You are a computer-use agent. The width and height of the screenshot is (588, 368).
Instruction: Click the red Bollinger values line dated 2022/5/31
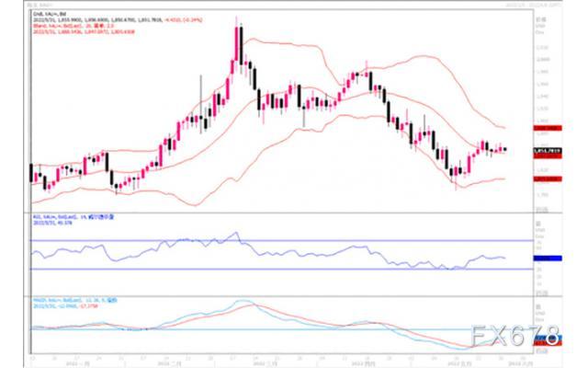click(x=84, y=32)
